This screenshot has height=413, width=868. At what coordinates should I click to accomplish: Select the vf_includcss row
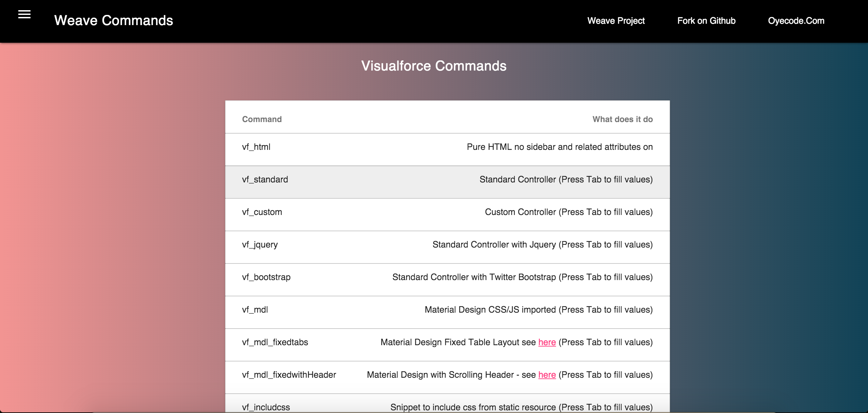coord(447,406)
